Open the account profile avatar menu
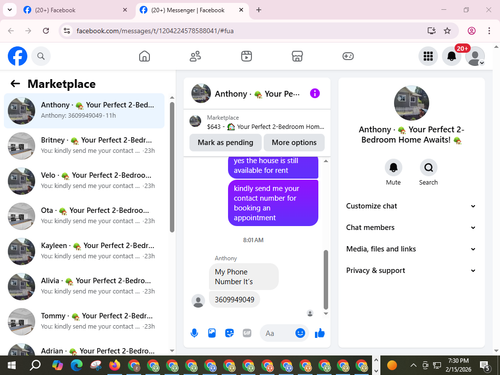Screen dimensions: 500x375 click(x=475, y=56)
